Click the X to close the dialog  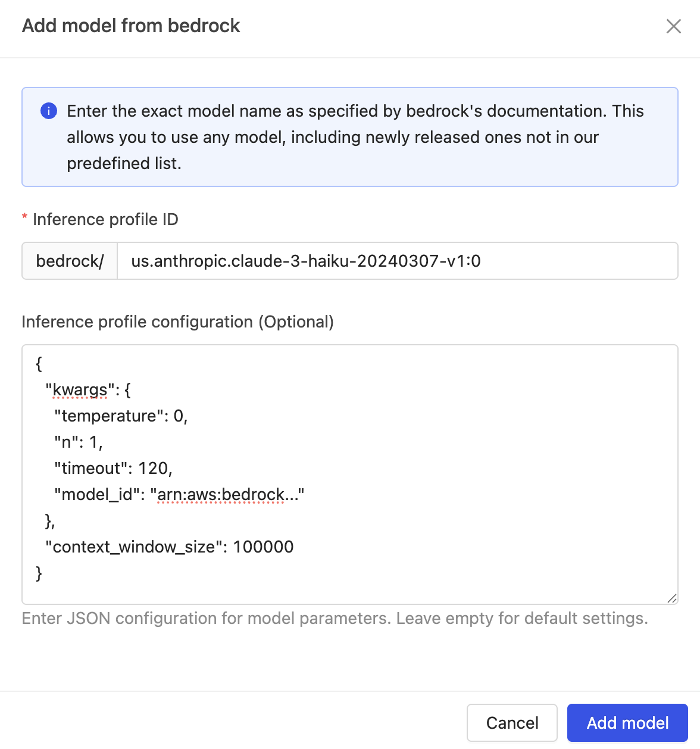pos(673,26)
